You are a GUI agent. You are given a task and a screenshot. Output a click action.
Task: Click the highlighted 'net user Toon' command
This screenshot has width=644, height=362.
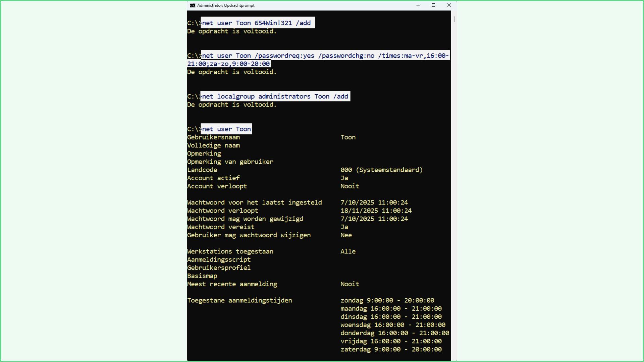pyautogui.click(x=226, y=129)
